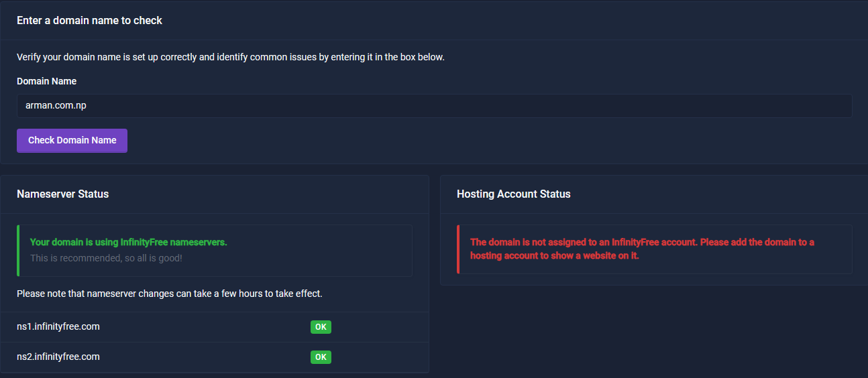This screenshot has width=868, height=378.
Task: Select the ns1.infinityfree.com nameserver row
Action: (x=215, y=327)
